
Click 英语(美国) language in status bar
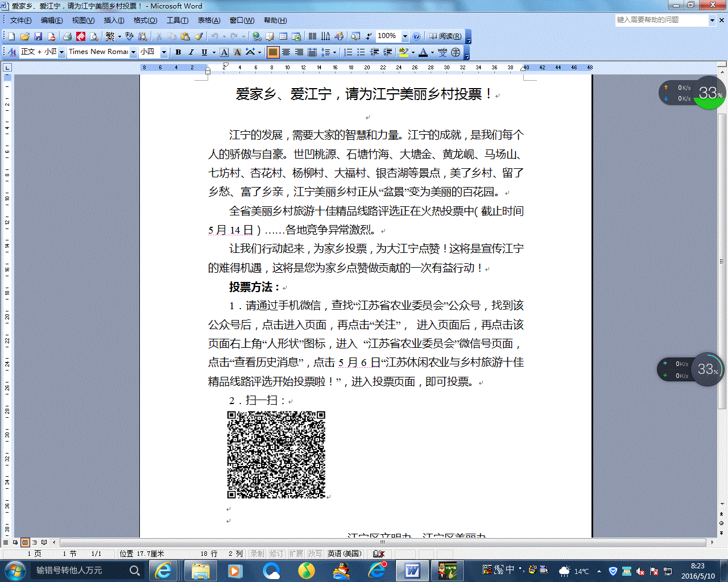tap(345, 553)
